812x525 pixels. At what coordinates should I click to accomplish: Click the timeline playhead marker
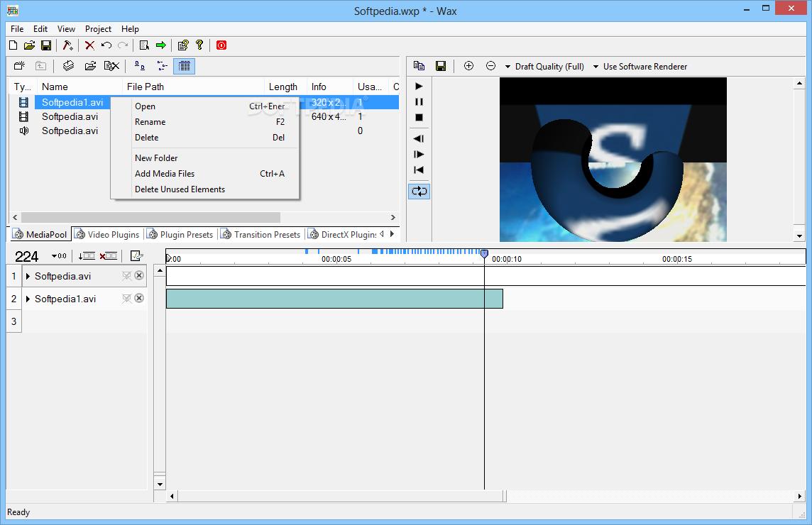pos(484,254)
